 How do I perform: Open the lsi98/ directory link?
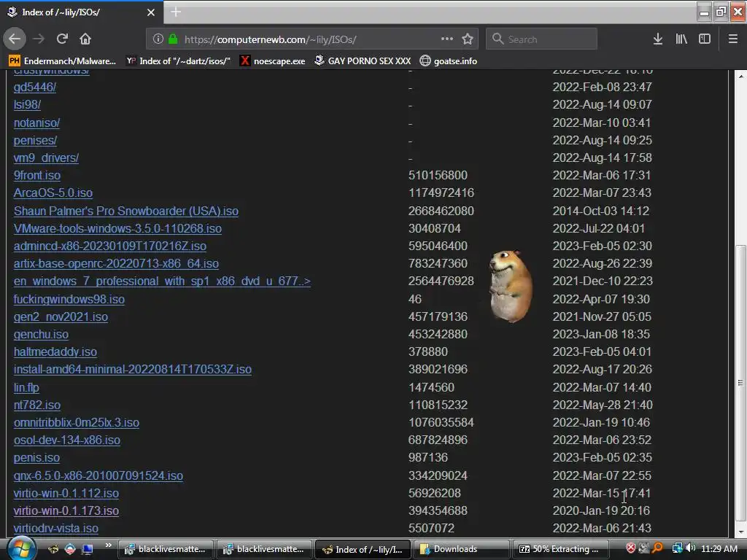click(27, 105)
